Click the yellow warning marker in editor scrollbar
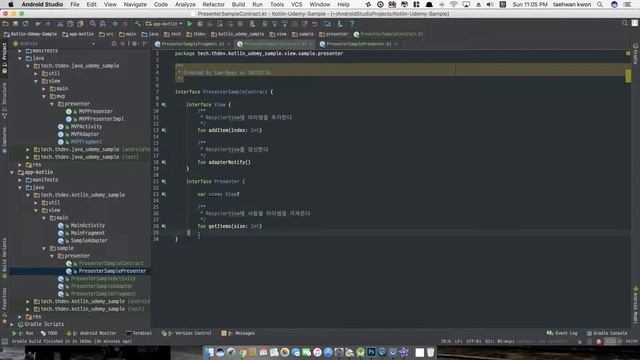The width and height of the screenshot is (640, 360). click(628, 75)
